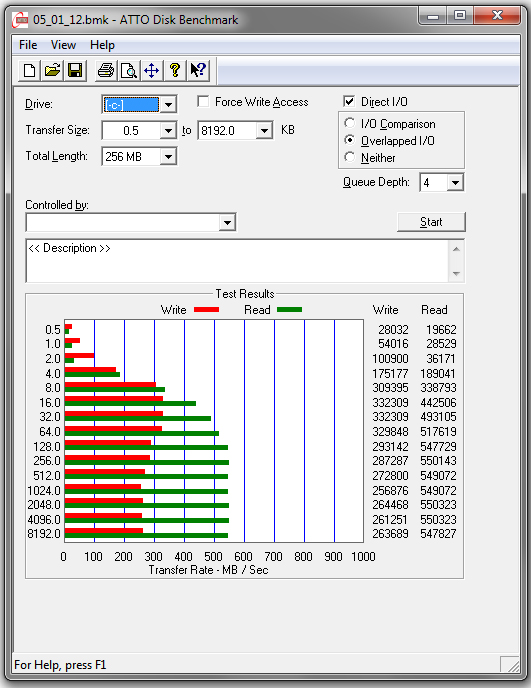Click read value 189041 in the results
Image resolution: width=531 pixels, height=688 pixels.
(438, 373)
